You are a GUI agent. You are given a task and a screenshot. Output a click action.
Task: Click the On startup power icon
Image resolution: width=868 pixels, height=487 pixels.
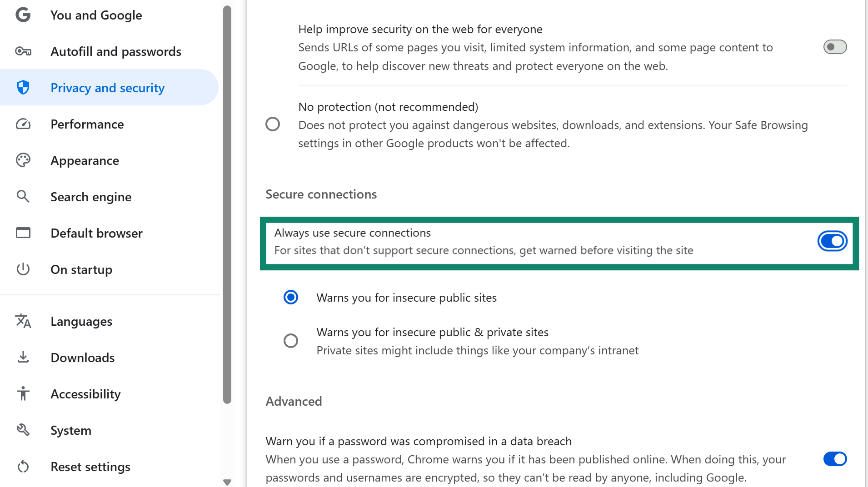[23, 269]
